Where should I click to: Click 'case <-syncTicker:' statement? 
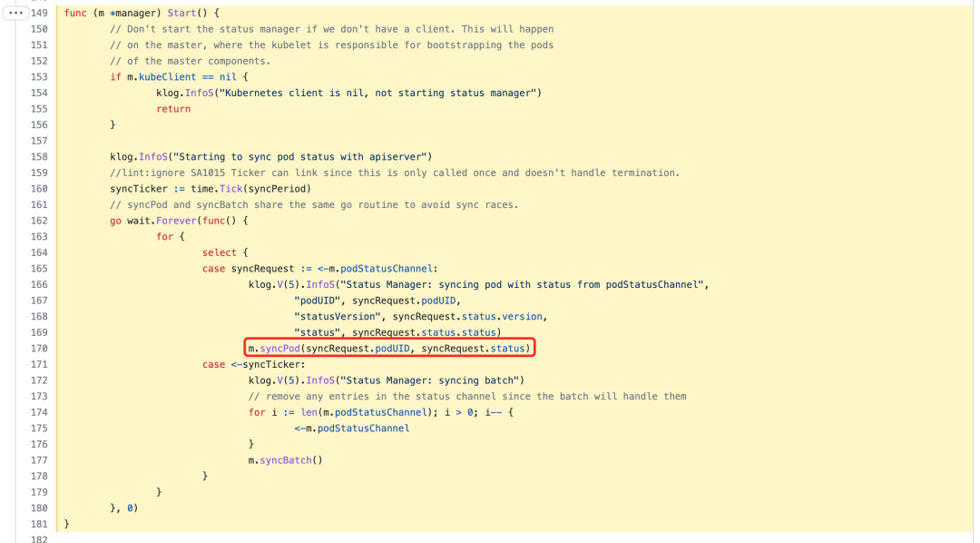[x=254, y=365]
